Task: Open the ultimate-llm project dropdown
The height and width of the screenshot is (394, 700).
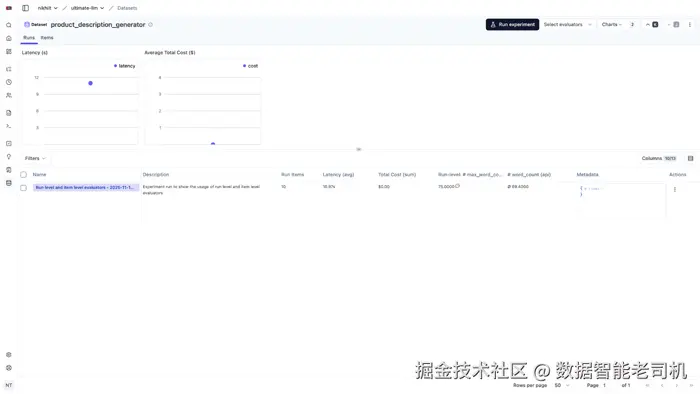Action: click(x=87, y=8)
